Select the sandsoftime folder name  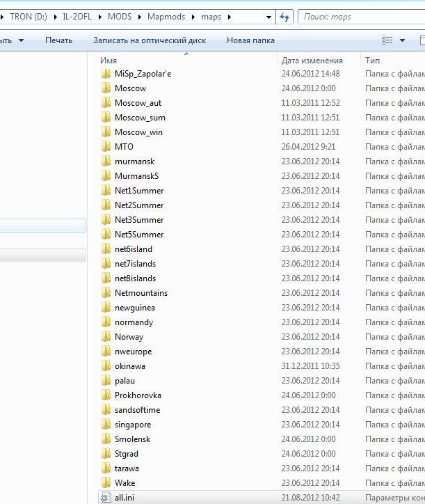coord(137,410)
